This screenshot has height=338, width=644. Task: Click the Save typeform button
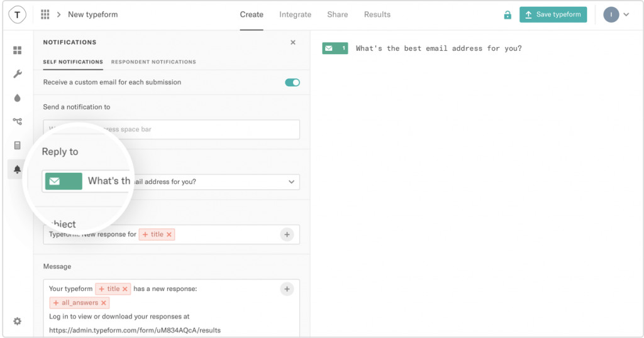pyautogui.click(x=553, y=14)
